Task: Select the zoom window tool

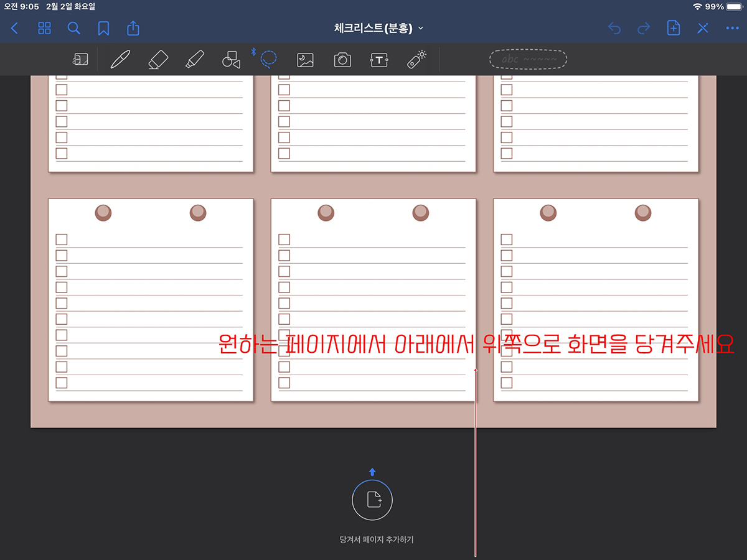Action: pos(80,60)
